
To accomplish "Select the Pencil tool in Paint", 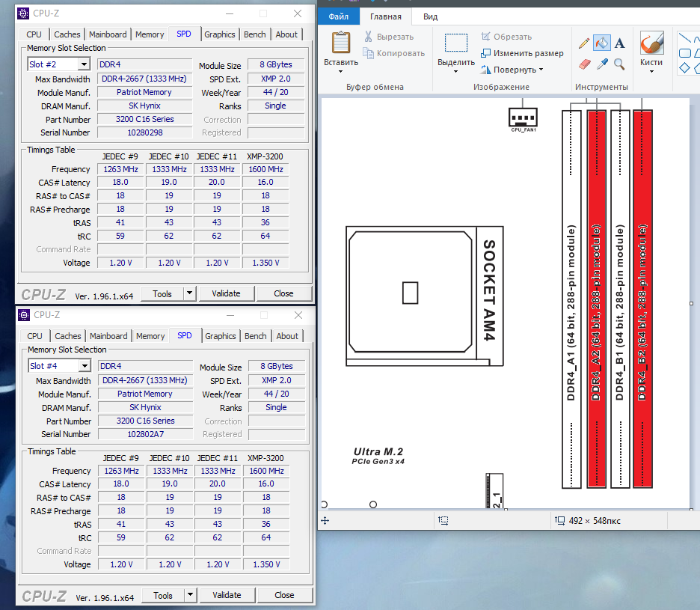I will (x=584, y=43).
